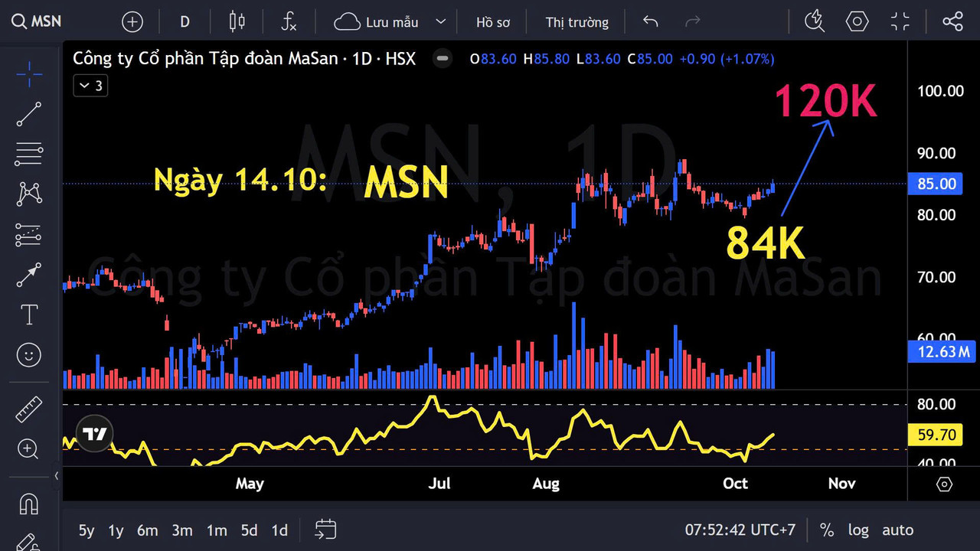Toggle percent scale
Screen dimensions: 980x551
tap(827, 530)
